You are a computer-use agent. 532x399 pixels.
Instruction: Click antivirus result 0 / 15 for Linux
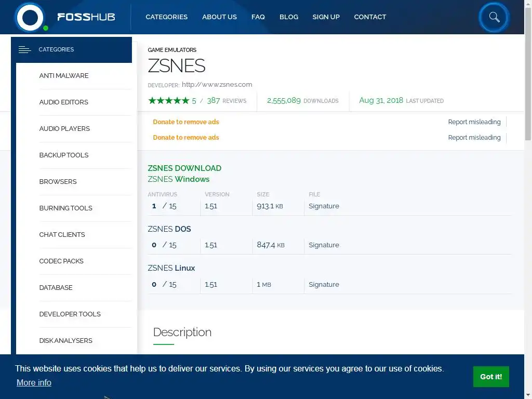[164, 284]
